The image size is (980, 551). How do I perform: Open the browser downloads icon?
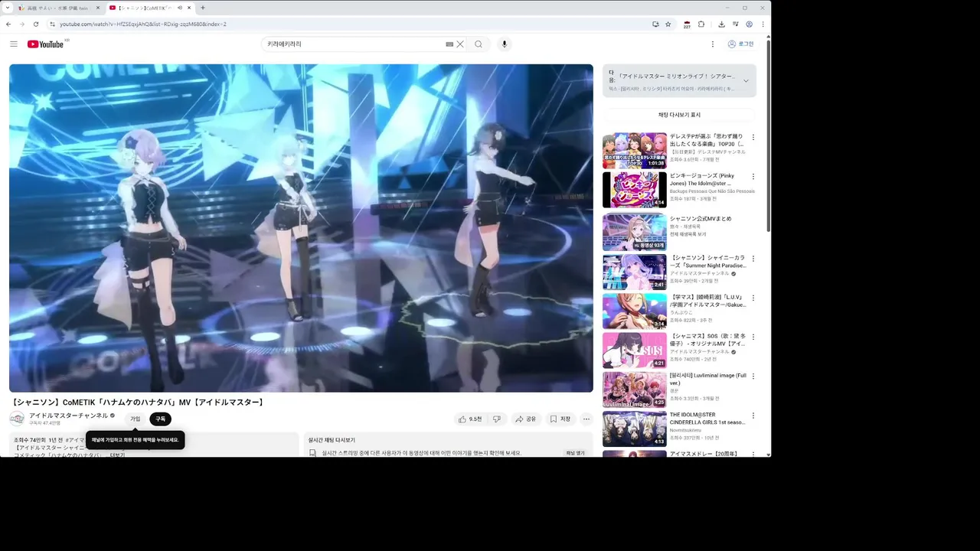click(x=721, y=24)
